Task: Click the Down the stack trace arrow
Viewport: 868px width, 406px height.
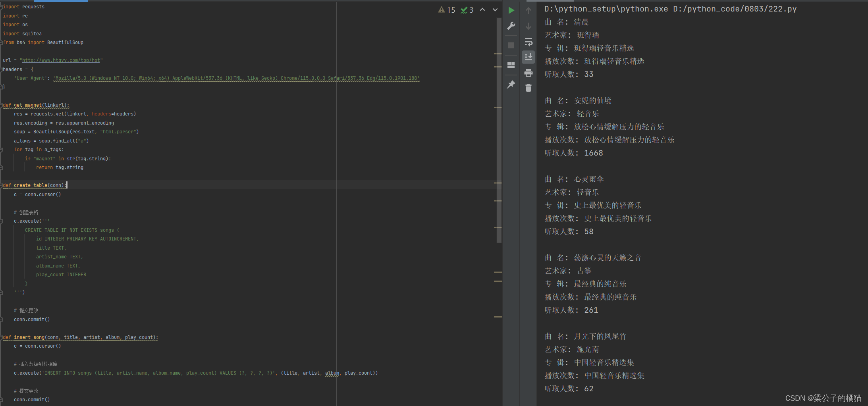Action: coord(529,26)
